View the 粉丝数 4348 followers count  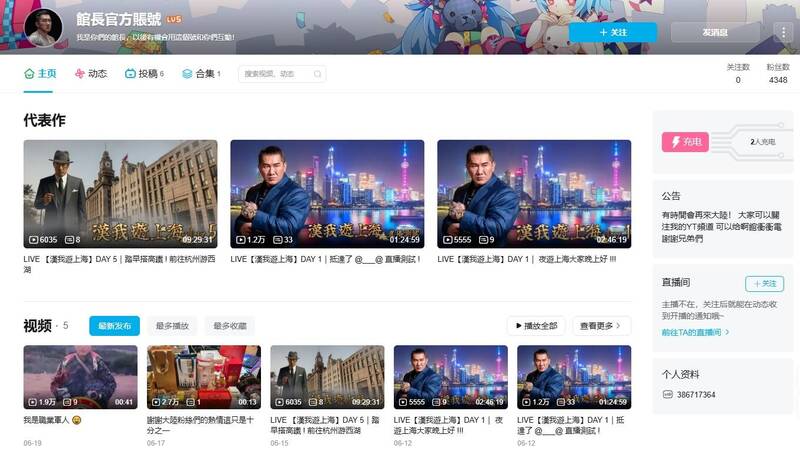tap(778, 73)
